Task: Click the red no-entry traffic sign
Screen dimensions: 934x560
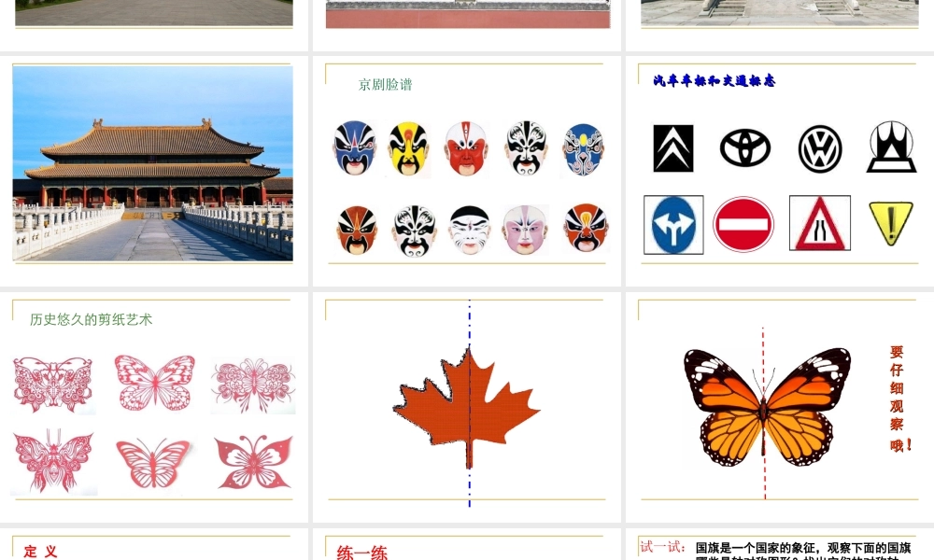Action: click(x=743, y=224)
